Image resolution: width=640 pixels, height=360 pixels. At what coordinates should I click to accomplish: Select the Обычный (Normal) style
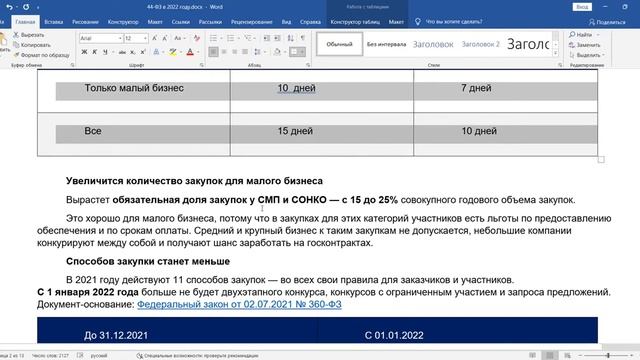(340, 44)
